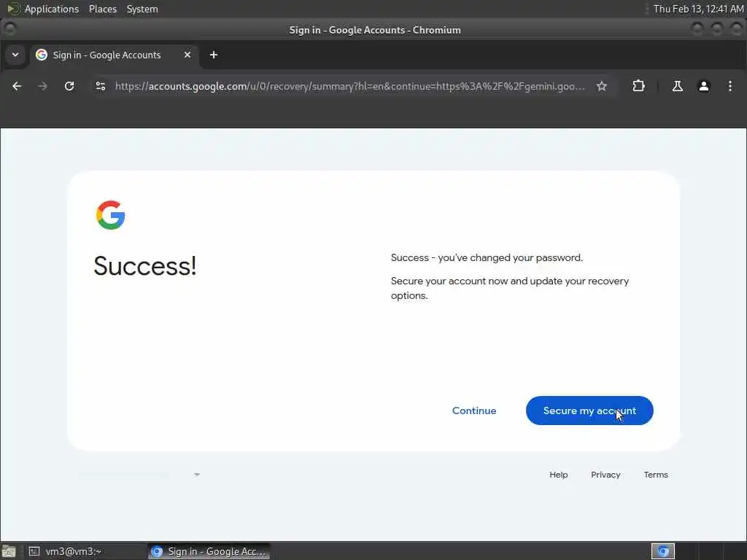Open the Terms link
The width and height of the screenshot is (747, 560).
pyautogui.click(x=656, y=475)
